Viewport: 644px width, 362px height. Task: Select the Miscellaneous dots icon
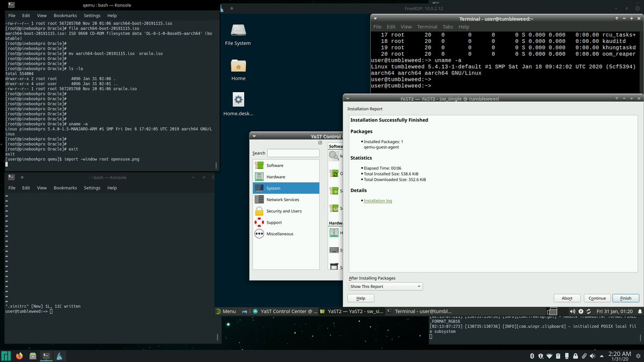tap(259, 234)
